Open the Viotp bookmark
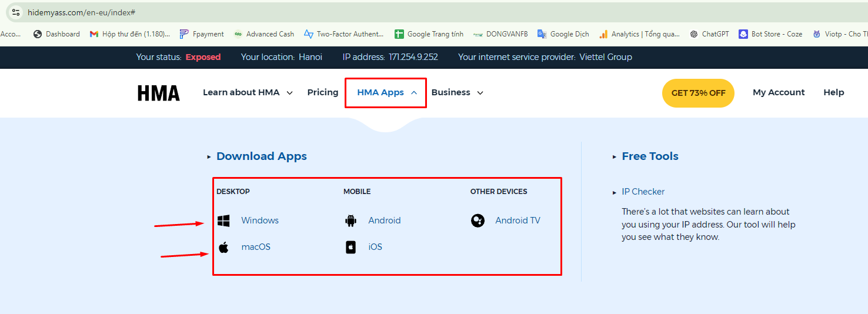The height and width of the screenshot is (314, 868). click(x=839, y=34)
